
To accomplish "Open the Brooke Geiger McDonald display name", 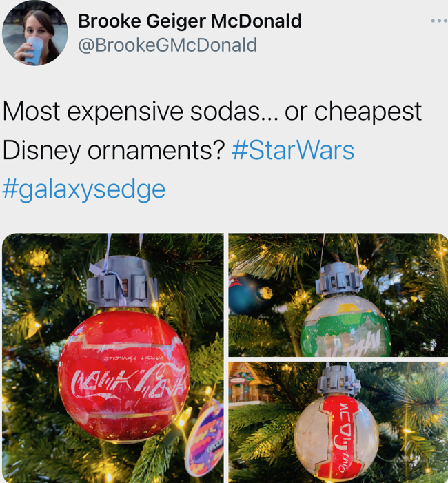I will (190, 21).
